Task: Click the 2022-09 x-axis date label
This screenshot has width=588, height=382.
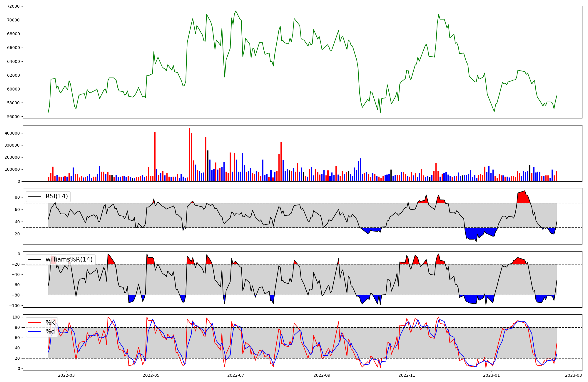Action: (x=322, y=375)
